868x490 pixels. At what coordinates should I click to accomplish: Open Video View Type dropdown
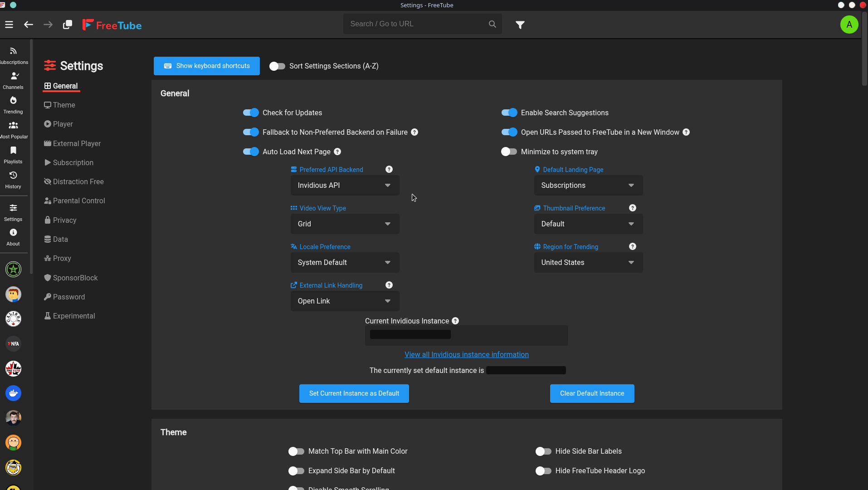[345, 224]
